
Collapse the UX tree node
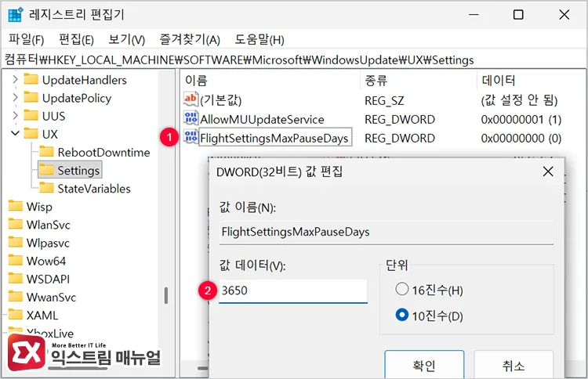coord(15,133)
